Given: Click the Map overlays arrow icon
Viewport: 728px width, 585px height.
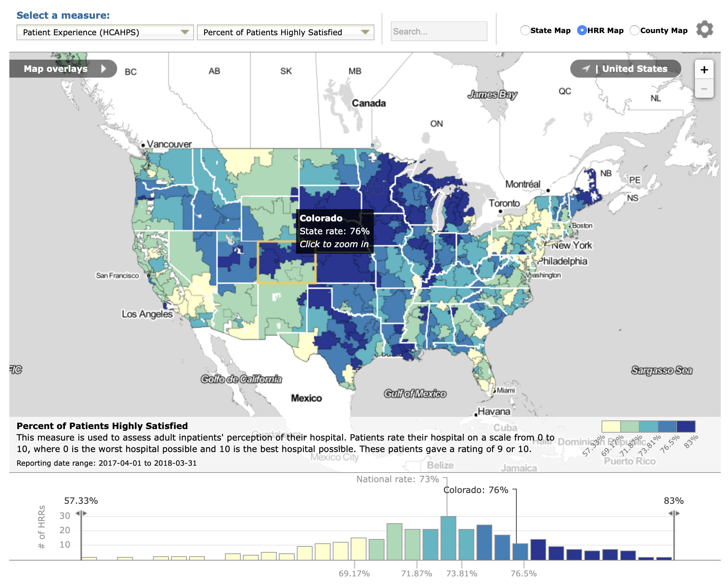Looking at the screenshot, I should point(103,69).
